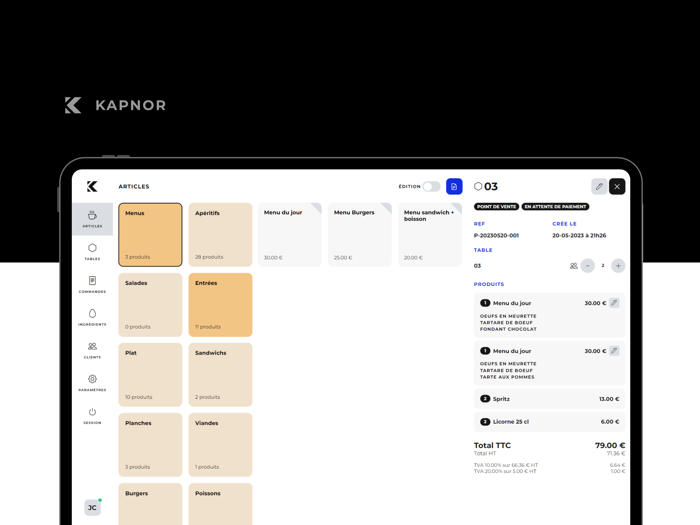Viewport: 700px width, 525px height.
Task: Select the Apéritifs category tile
Action: [221, 235]
